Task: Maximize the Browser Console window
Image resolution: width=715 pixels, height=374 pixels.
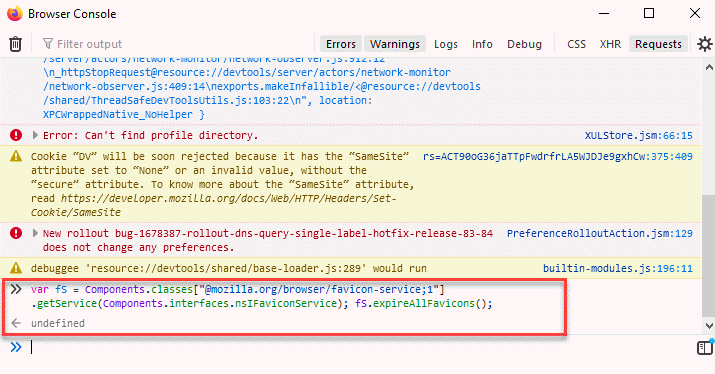Action: [649, 13]
